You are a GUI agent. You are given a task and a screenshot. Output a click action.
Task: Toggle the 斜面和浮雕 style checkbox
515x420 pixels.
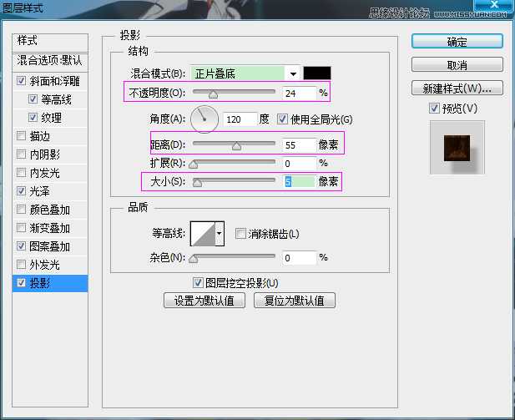[x=21, y=81]
